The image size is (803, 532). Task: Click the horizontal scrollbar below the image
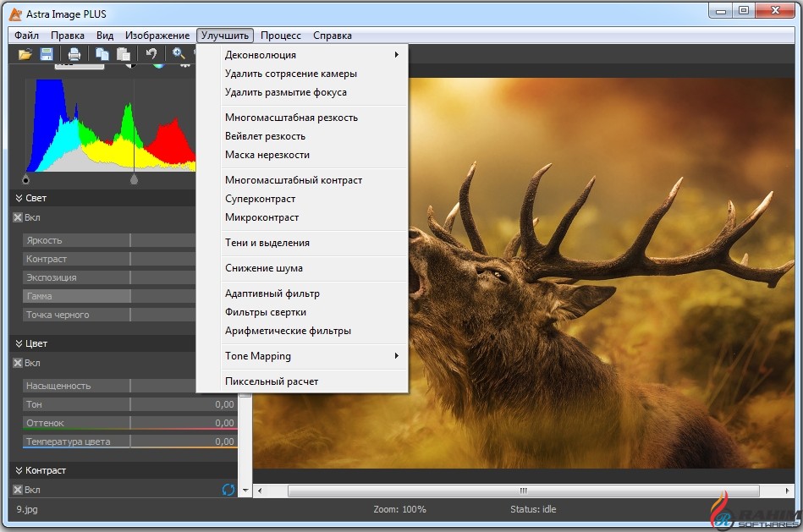(x=522, y=491)
